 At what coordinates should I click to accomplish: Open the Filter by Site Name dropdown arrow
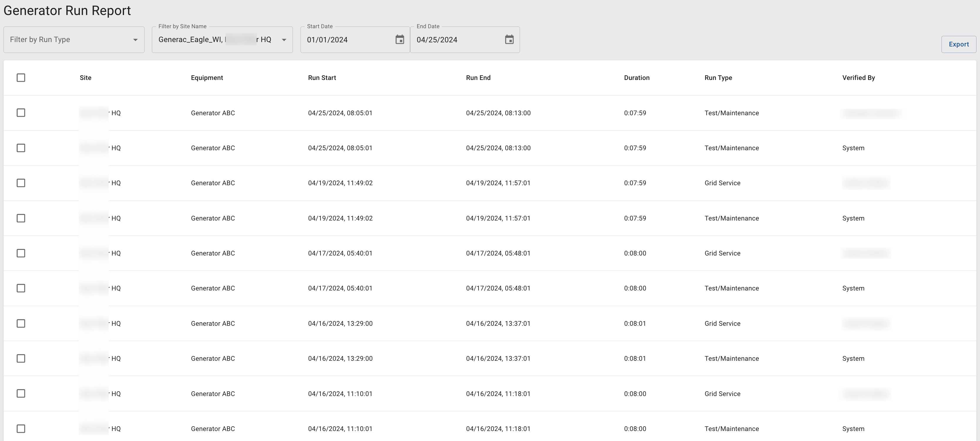coord(284,40)
